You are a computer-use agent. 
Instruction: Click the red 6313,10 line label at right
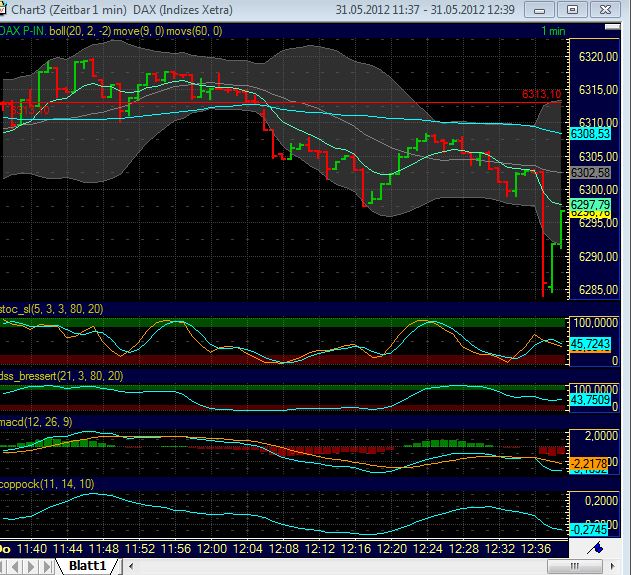point(541,94)
